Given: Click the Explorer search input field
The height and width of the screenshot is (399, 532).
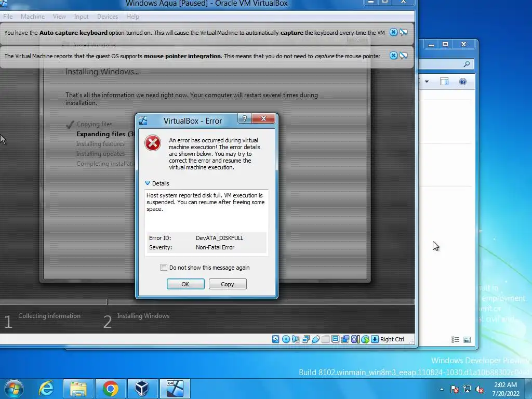Looking at the screenshot, I should click(x=445, y=64).
